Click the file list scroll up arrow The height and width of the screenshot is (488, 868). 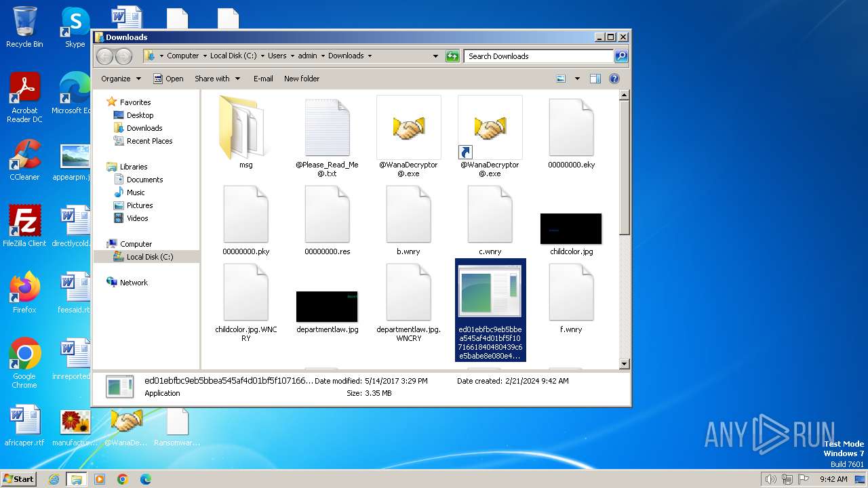625,96
